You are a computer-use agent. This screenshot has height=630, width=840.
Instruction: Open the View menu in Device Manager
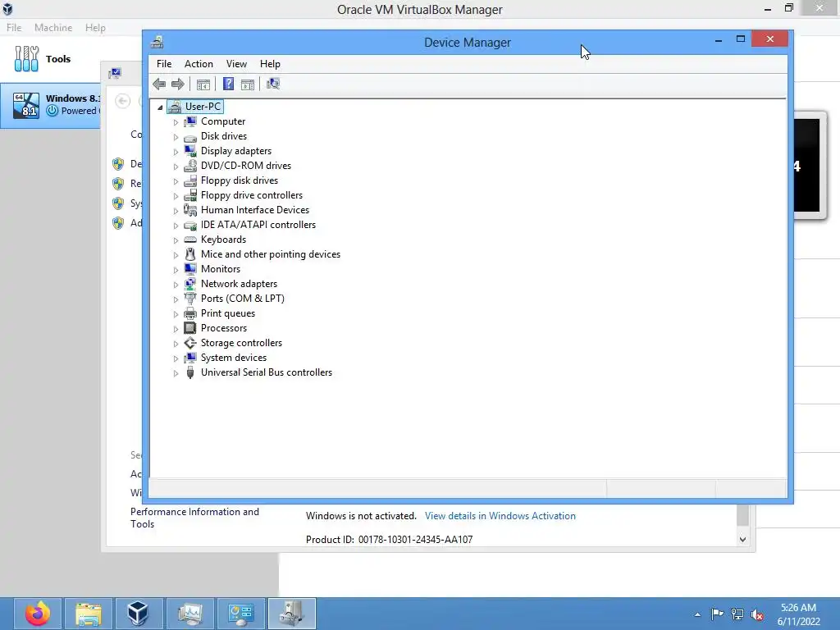coord(236,64)
